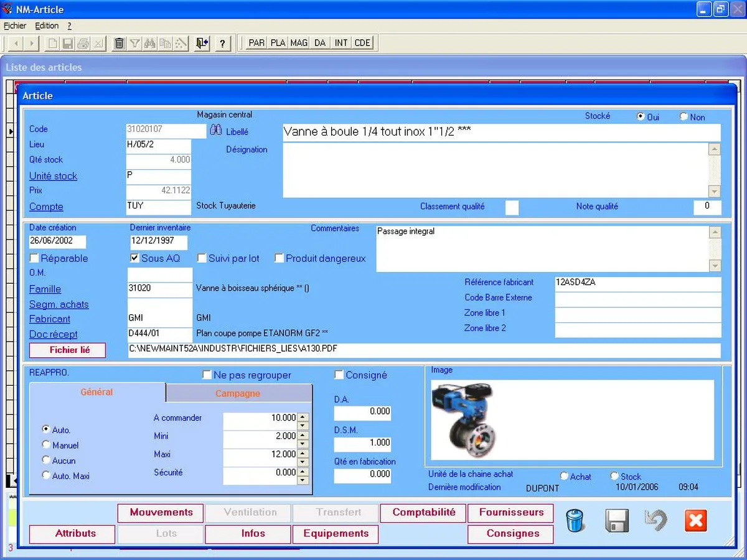Close the Article form with the red X

coord(695,521)
